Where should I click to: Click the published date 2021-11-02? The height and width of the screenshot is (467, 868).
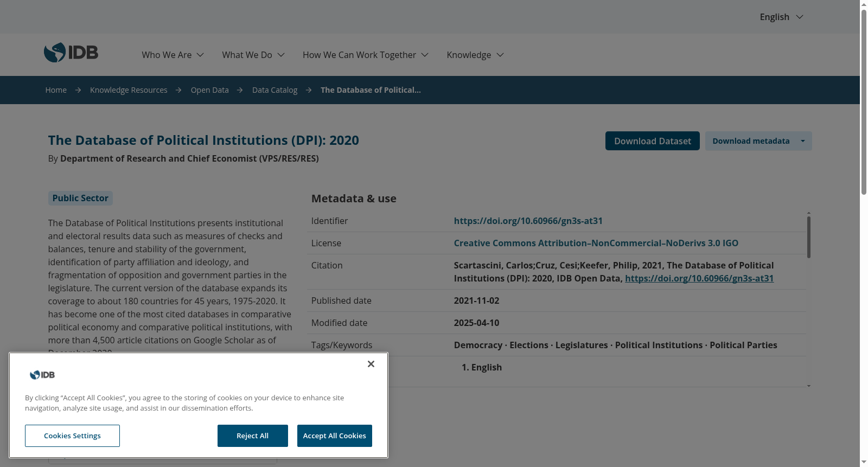(x=476, y=300)
